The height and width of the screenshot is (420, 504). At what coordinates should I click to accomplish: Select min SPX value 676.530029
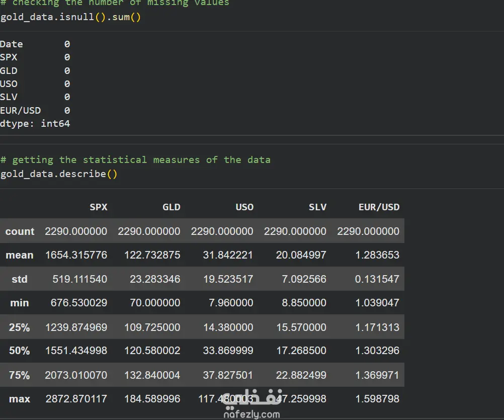click(79, 303)
